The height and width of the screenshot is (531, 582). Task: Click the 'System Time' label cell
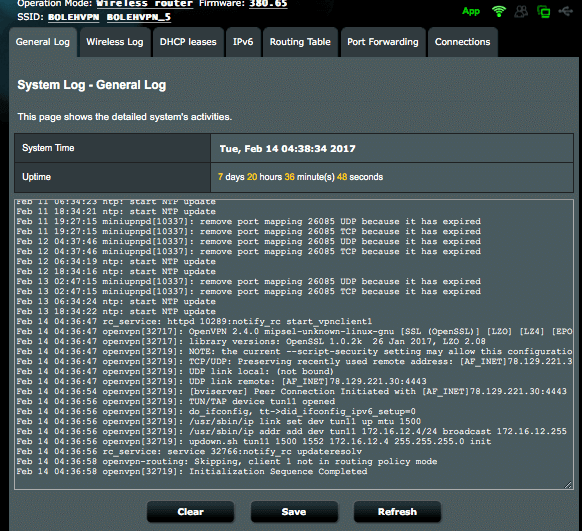pyautogui.click(x=112, y=148)
